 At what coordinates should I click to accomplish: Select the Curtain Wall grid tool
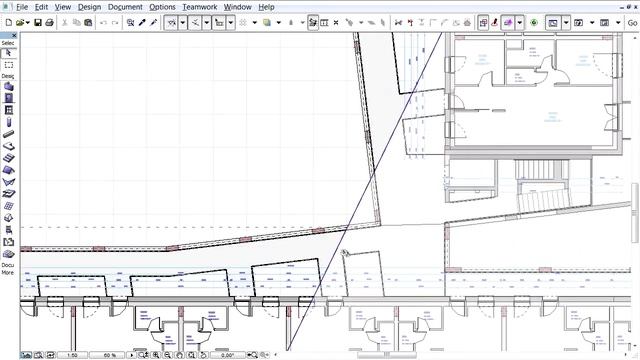[x=9, y=206]
